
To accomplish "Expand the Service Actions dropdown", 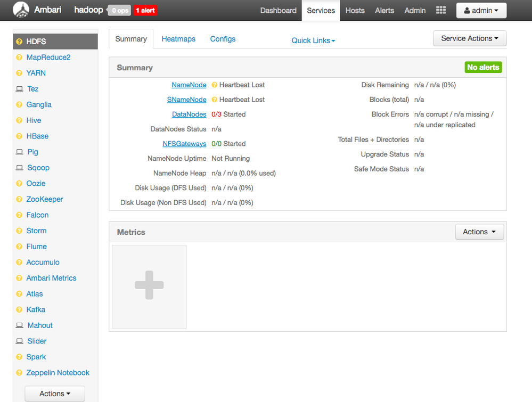I will tap(470, 38).
